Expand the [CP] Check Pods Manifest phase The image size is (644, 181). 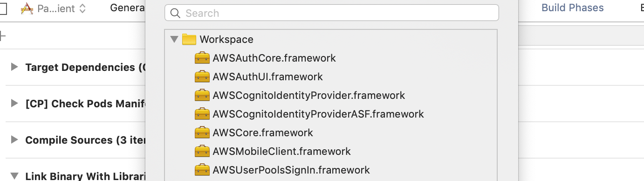pyautogui.click(x=14, y=103)
